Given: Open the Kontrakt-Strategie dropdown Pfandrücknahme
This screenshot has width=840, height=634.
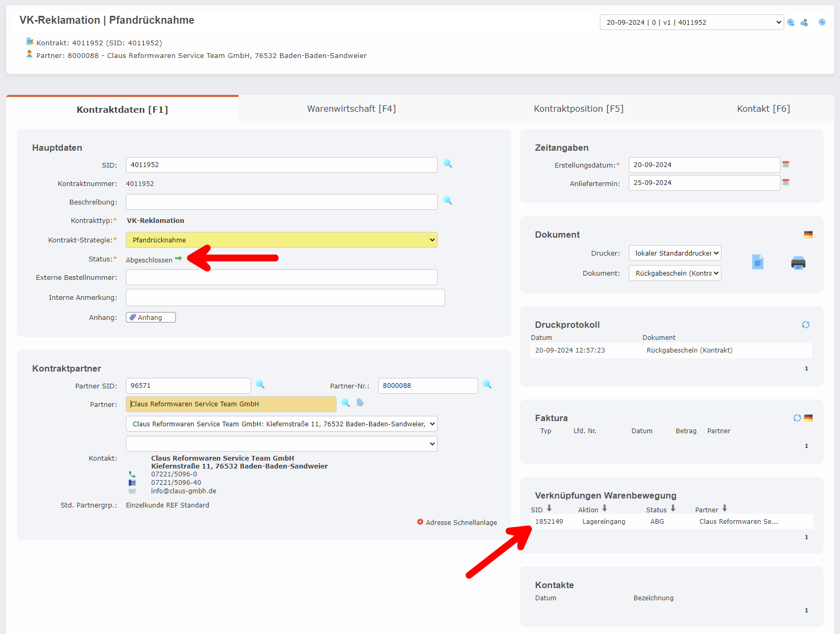Looking at the screenshot, I should coord(281,240).
